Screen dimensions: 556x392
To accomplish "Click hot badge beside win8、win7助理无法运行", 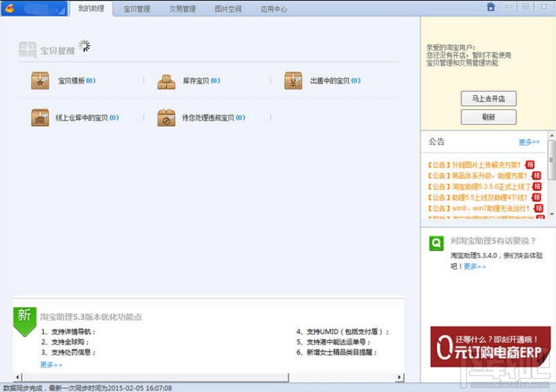I will 539,208.
